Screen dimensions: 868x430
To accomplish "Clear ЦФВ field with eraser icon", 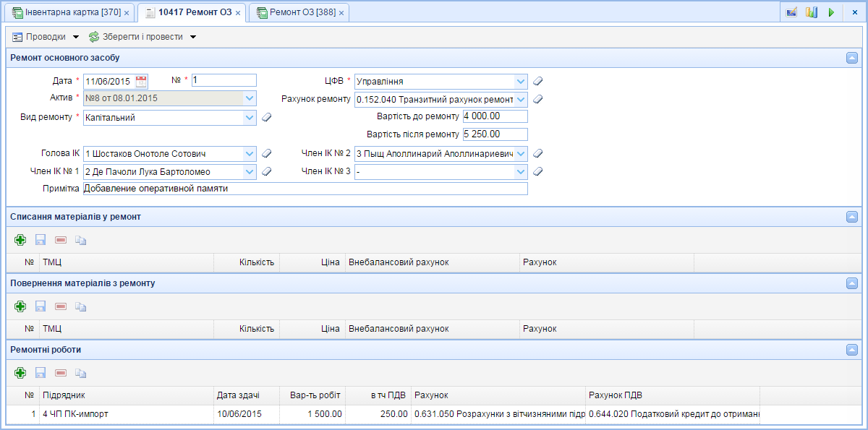I will tap(537, 81).
